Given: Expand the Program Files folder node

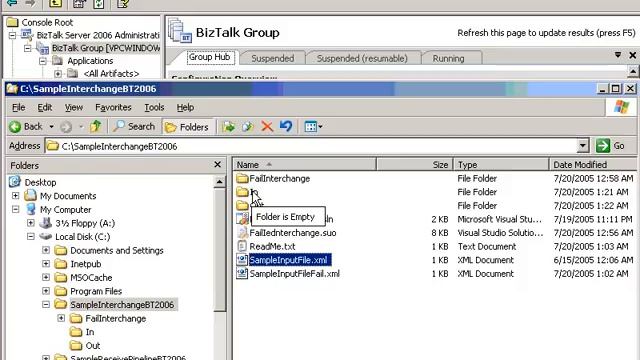Looking at the screenshot, I should point(46,291).
